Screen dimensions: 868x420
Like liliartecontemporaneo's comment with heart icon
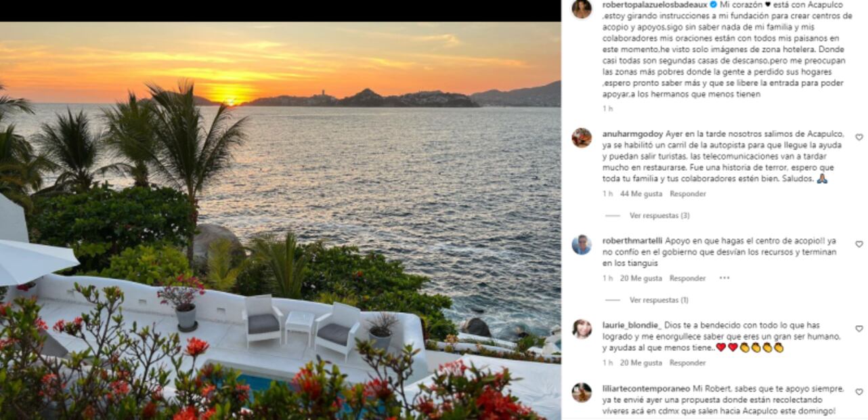tap(859, 392)
